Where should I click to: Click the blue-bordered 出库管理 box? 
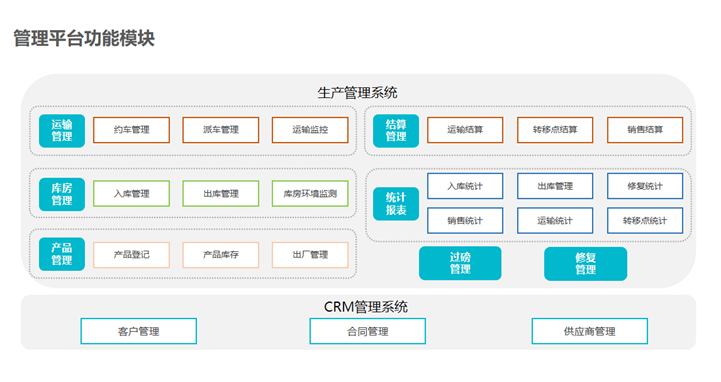555,186
